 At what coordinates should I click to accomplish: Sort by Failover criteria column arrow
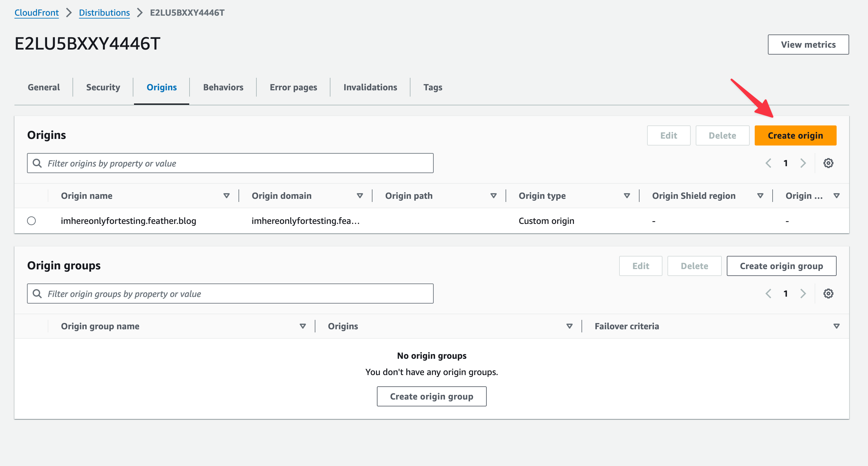point(836,326)
